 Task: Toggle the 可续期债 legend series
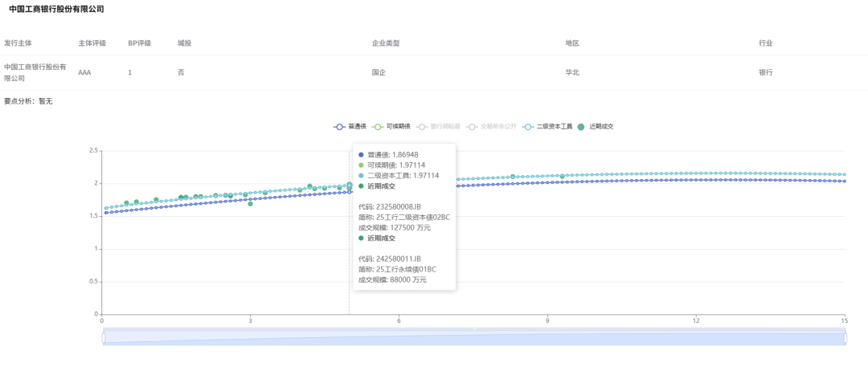[392, 127]
